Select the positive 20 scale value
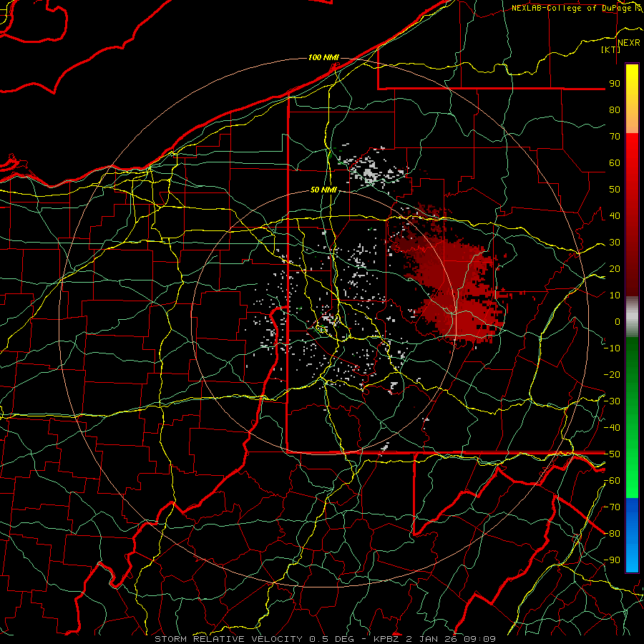This screenshot has height=644, width=644. [x=615, y=269]
